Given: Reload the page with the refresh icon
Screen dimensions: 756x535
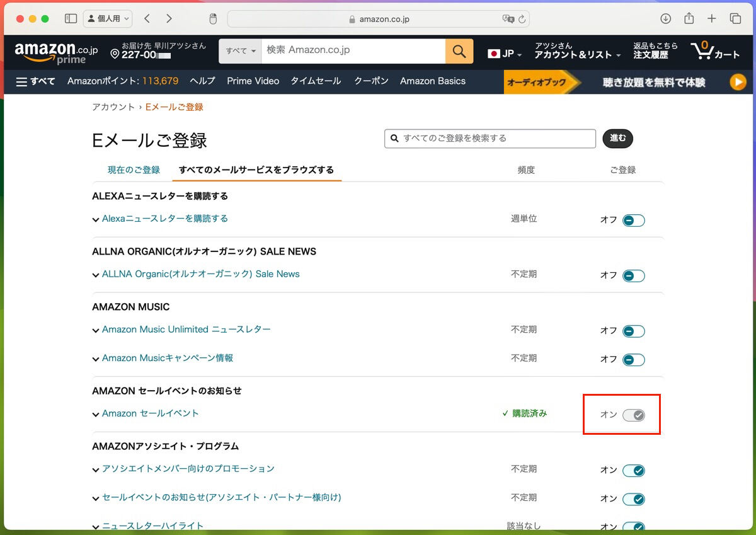Looking at the screenshot, I should pos(522,19).
